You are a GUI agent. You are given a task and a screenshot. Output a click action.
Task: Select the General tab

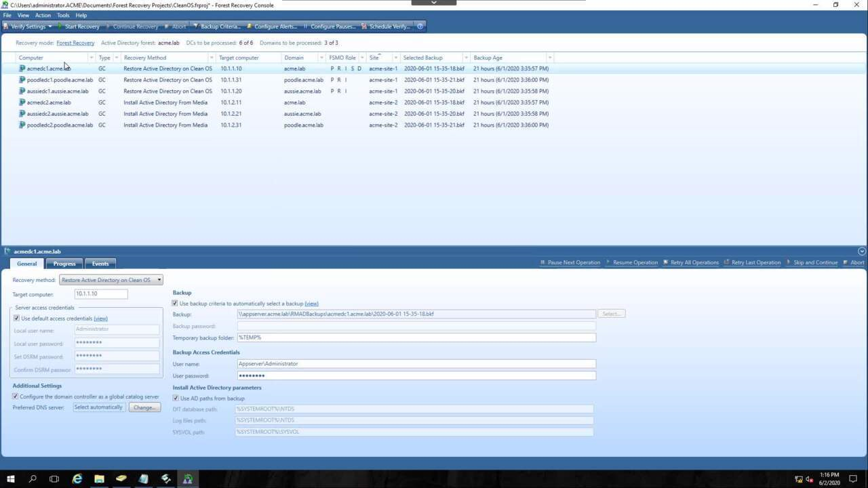point(26,264)
